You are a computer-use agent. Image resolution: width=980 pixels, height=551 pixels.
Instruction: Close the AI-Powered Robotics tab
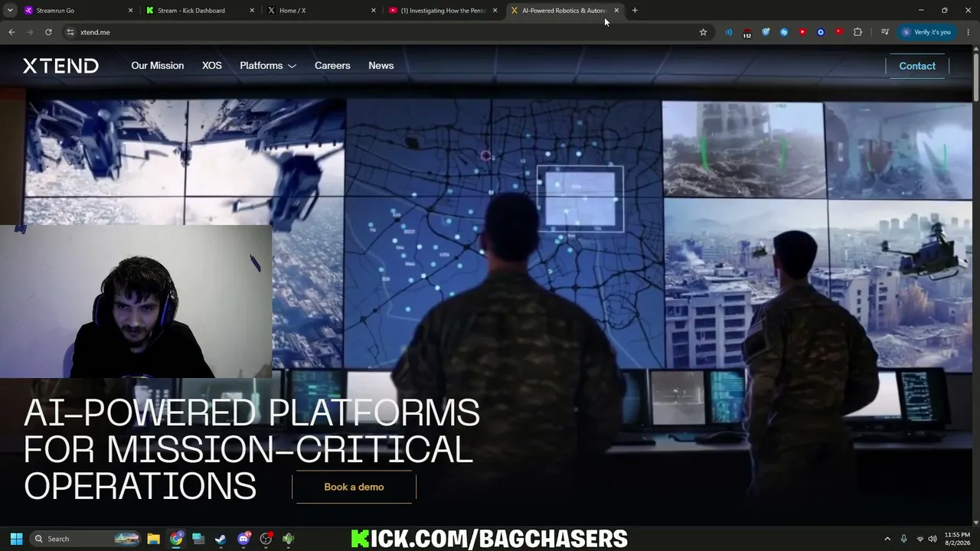pos(616,11)
